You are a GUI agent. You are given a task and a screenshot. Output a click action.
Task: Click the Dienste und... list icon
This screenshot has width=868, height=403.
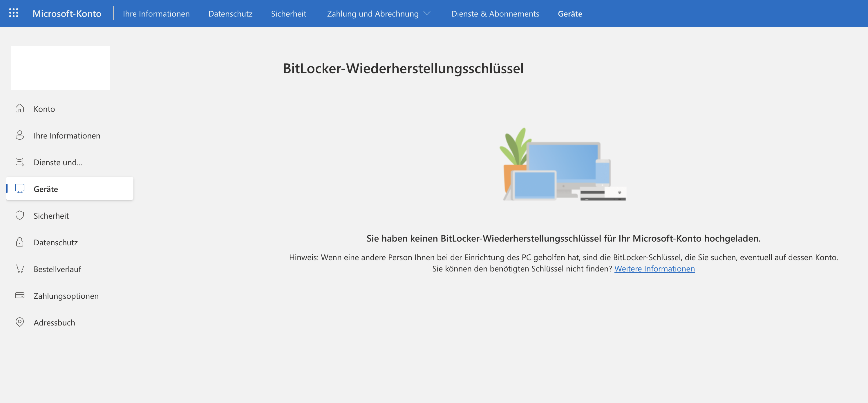19,162
